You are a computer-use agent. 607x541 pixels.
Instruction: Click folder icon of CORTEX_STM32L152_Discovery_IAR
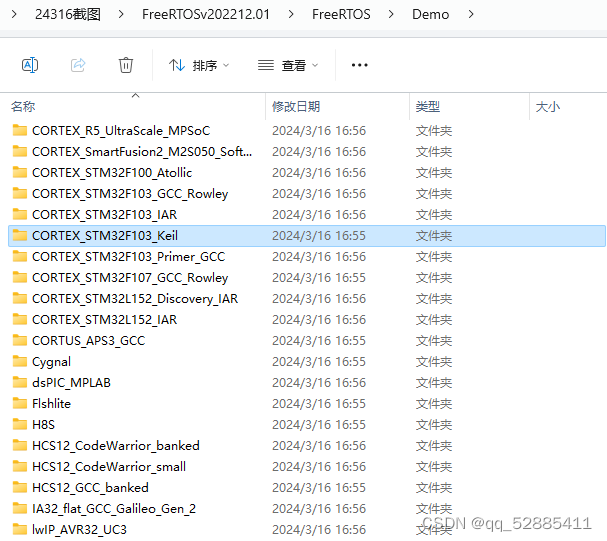[20, 298]
